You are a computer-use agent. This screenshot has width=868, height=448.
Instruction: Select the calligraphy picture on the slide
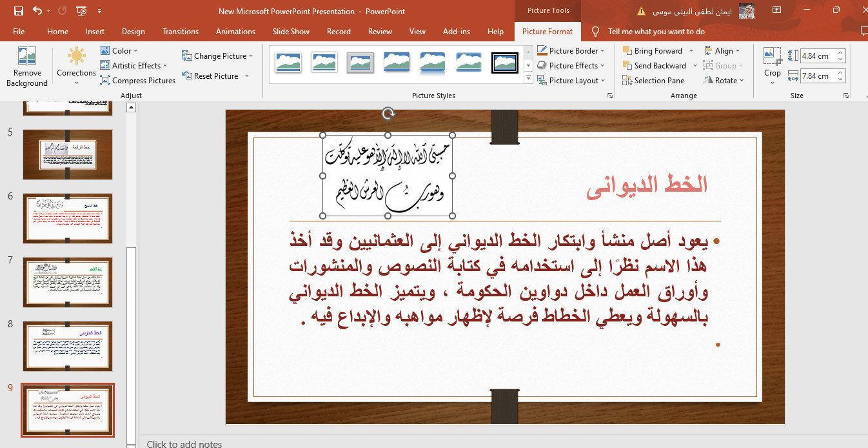coord(388,176)
